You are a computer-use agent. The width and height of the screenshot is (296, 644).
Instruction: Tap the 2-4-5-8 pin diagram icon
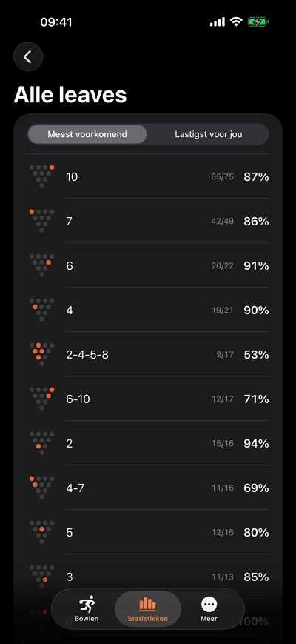click(42, 354)
